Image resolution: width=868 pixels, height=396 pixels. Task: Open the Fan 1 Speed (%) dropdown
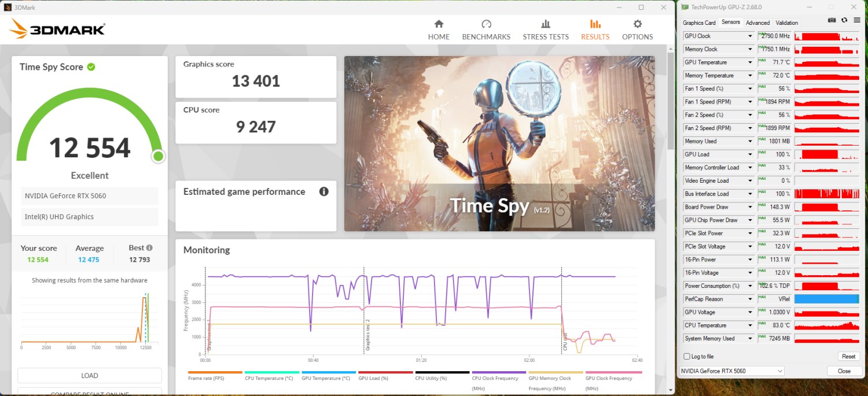(x=750, y=88)
